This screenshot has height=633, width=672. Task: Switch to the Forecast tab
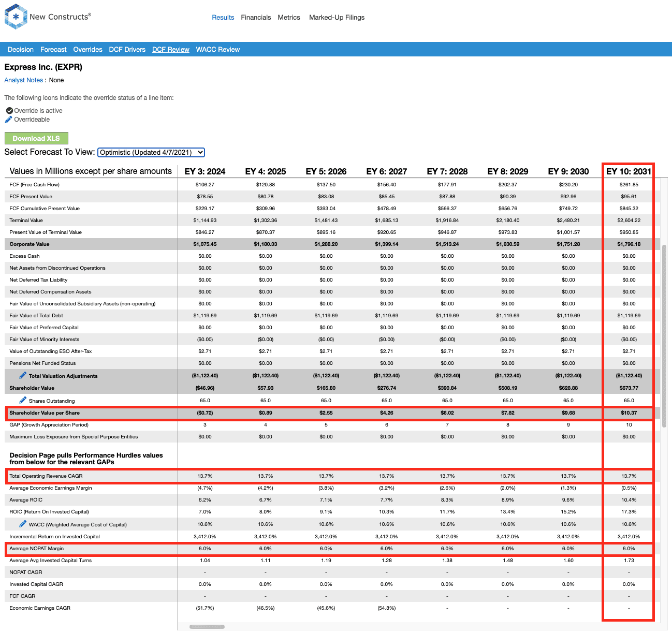tap(53, 50)
